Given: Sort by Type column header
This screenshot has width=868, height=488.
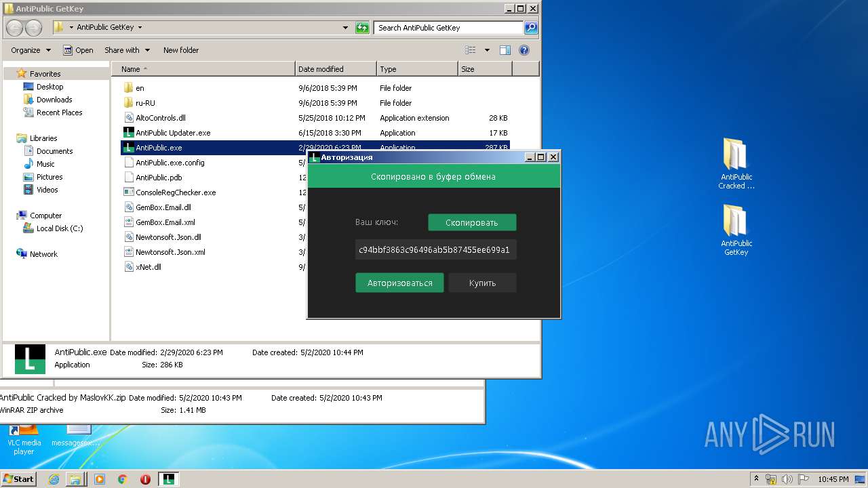Looking at the screenshot, I should pos(417,69).
